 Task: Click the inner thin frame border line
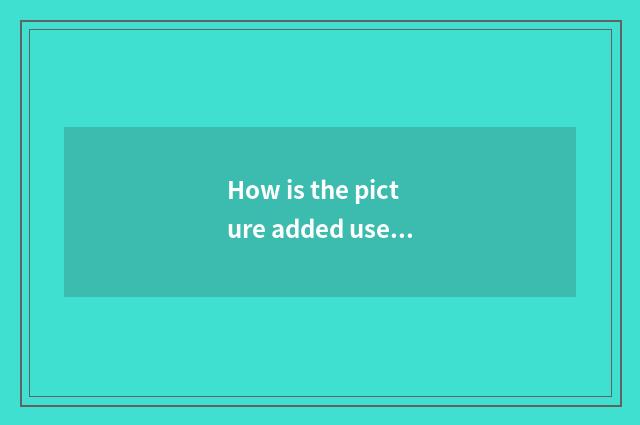(x=320, y=29)
